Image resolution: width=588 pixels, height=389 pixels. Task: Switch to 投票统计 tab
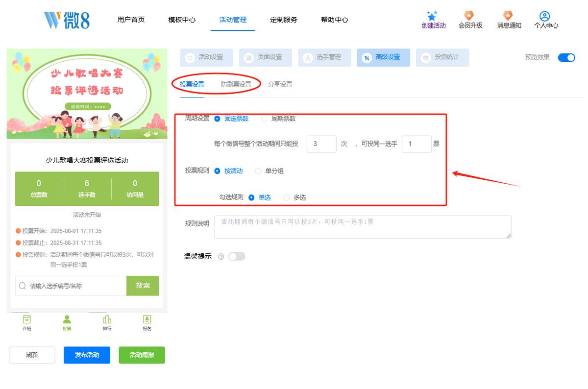tap(442, 57)
